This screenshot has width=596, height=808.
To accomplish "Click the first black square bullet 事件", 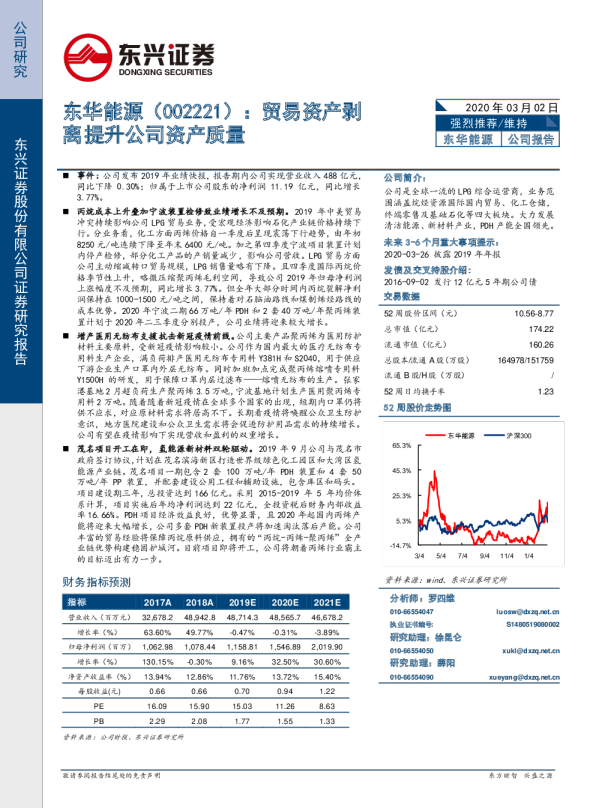I will coord(66,176).
